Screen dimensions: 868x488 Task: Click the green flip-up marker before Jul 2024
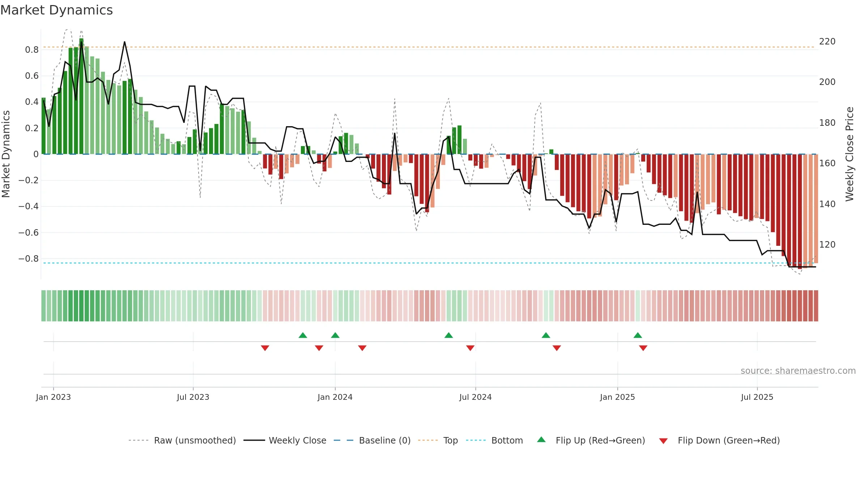pyautogui.click(x=449, y=335)
